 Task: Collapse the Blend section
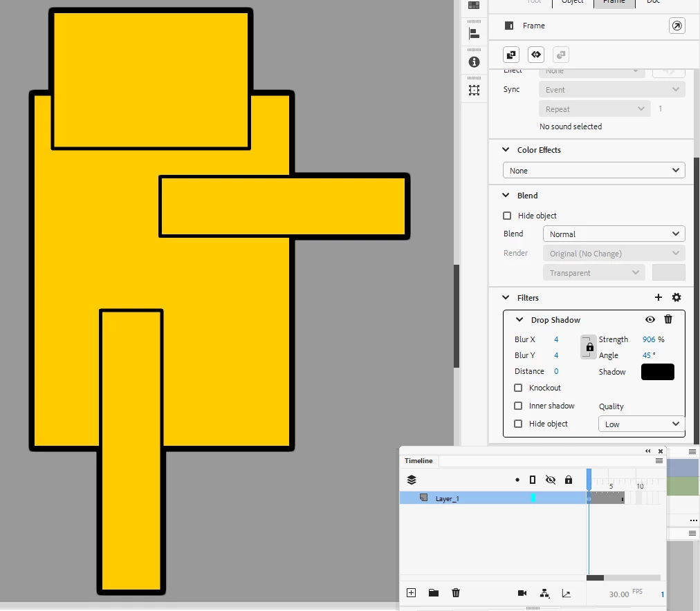point(506,196)
